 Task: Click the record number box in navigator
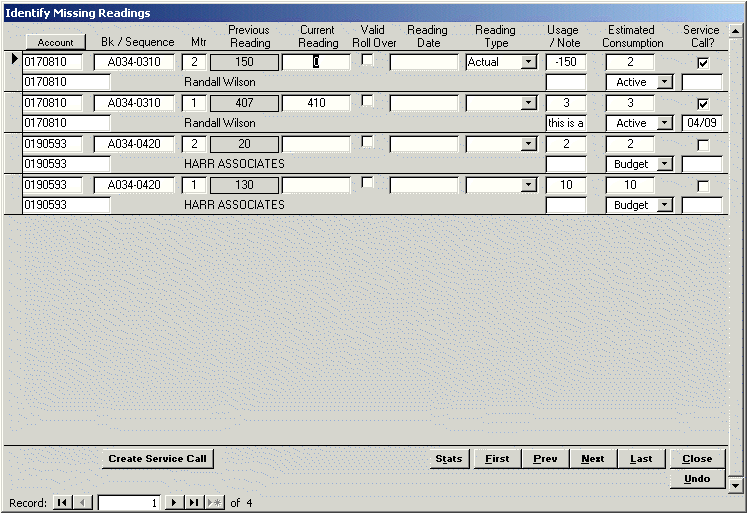click(x=129, y=503)
